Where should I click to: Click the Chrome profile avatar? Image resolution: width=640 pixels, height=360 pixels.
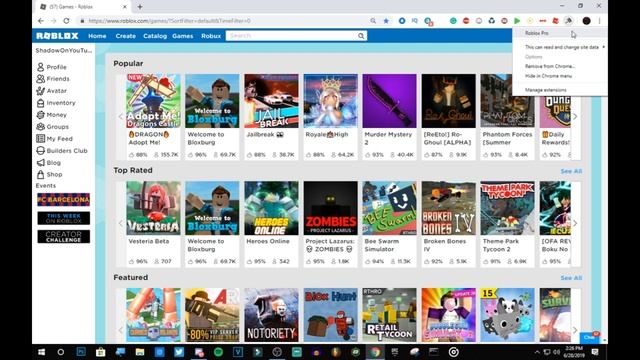tap(587, 21)
